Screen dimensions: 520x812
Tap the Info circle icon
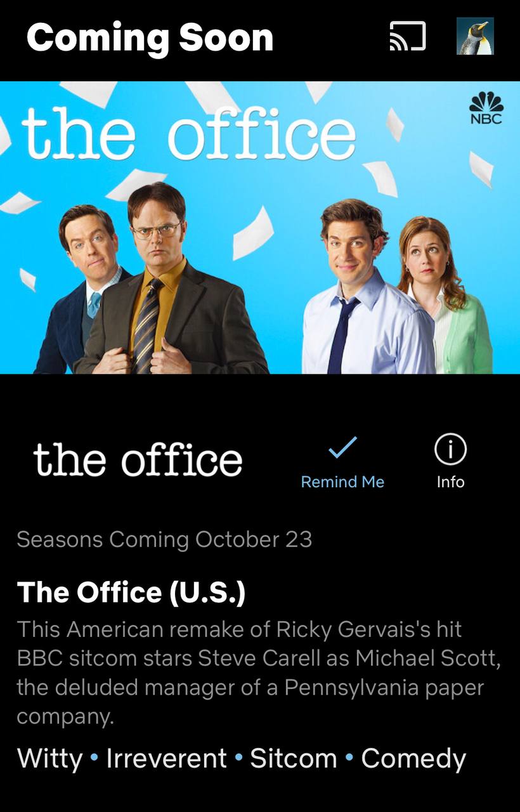[450, 449]
